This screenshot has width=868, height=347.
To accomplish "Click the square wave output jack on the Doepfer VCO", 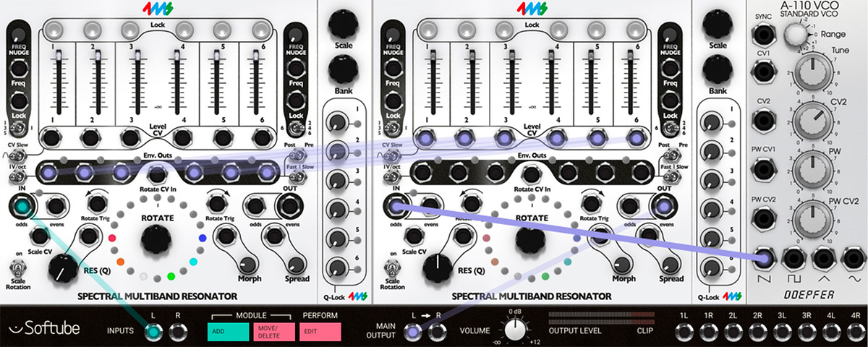I will point(795,257).
